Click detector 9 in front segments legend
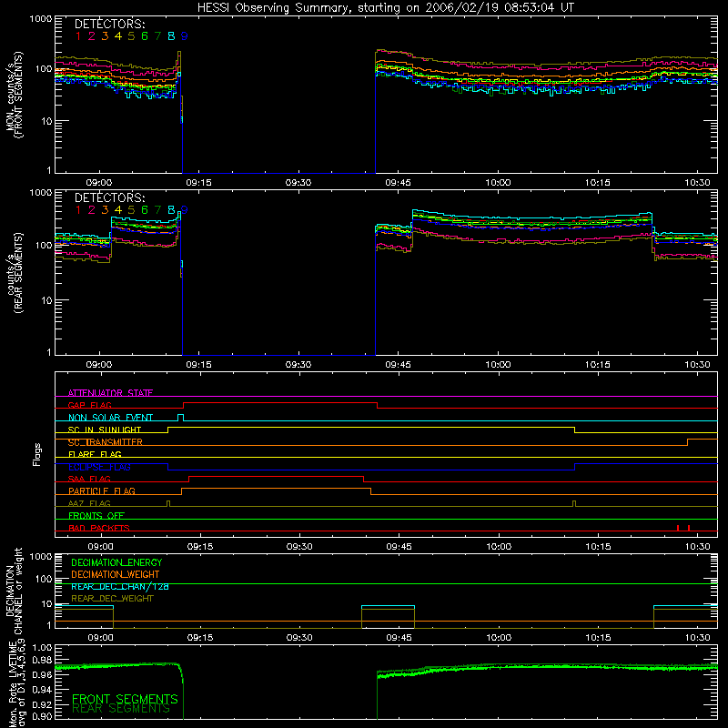728x728 pixels. point(185,36)
